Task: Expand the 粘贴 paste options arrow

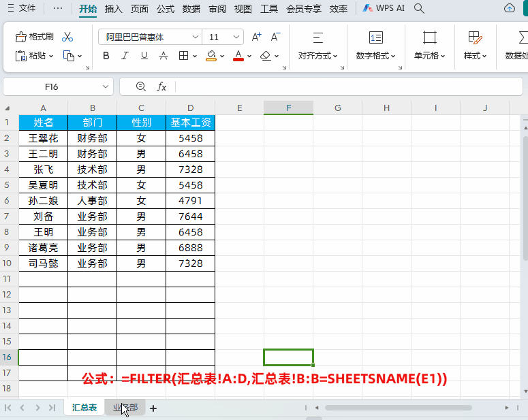Action: point(51,56)
